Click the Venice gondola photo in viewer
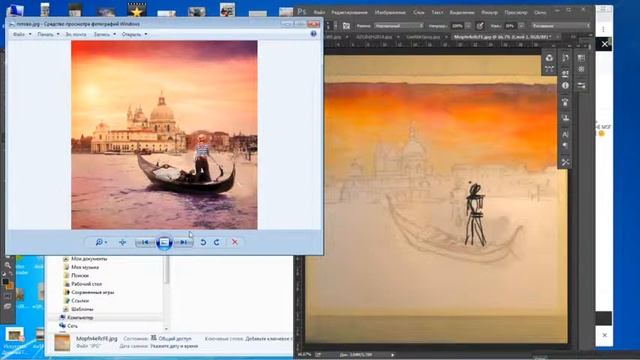The height and width of the screenshot is (360, 640). pos(164,135)
